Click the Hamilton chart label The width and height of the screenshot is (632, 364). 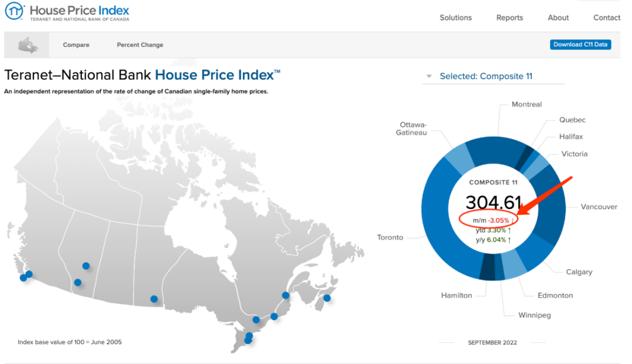(x=456, y=296)
